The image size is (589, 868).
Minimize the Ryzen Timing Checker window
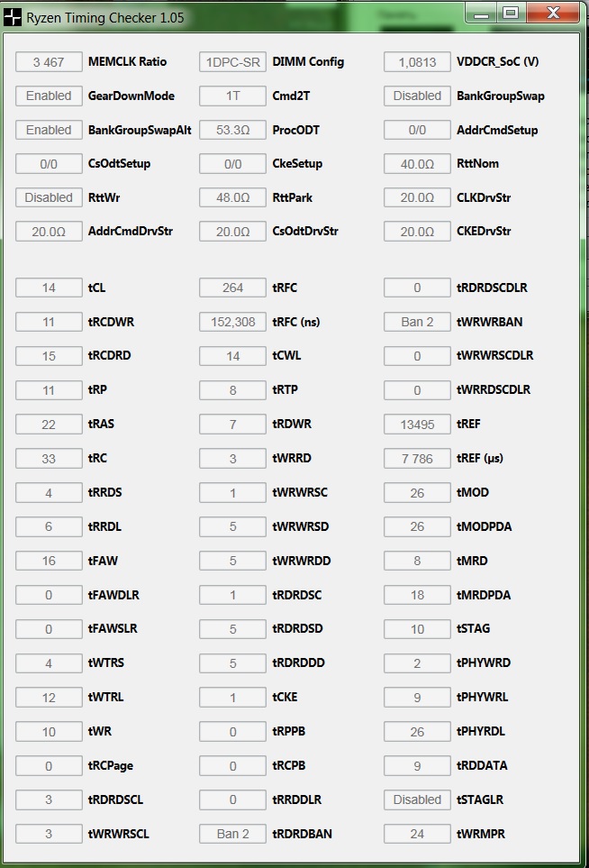481,13
